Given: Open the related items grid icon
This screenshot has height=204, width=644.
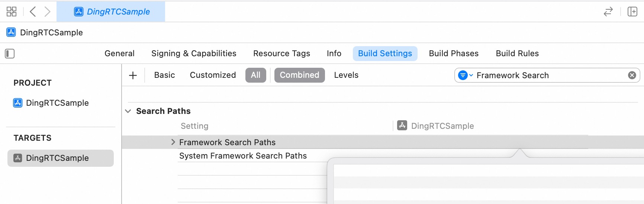Looking at the screenshot, I should point(12,12).
